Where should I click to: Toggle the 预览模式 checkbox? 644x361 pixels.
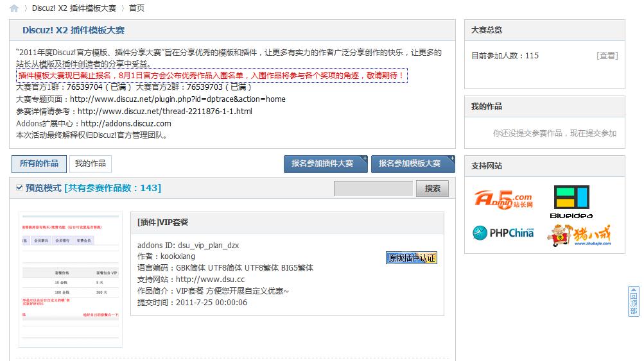(19, 187)
